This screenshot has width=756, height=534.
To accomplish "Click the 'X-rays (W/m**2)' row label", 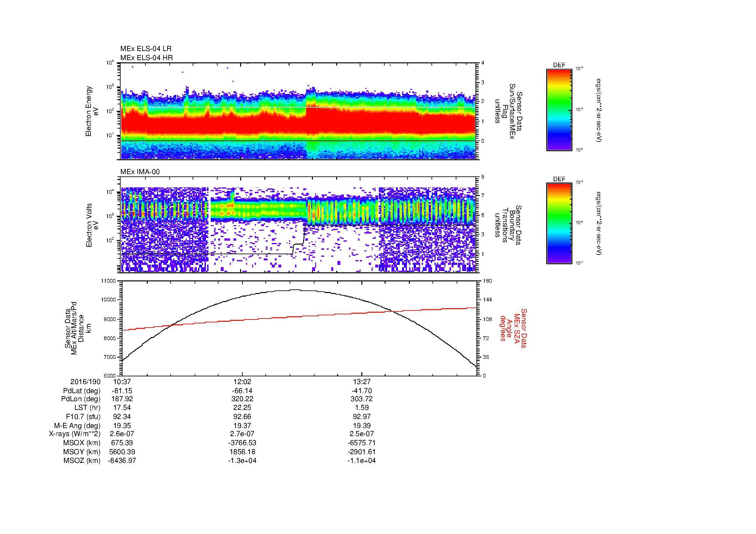I will pos(75,434).
